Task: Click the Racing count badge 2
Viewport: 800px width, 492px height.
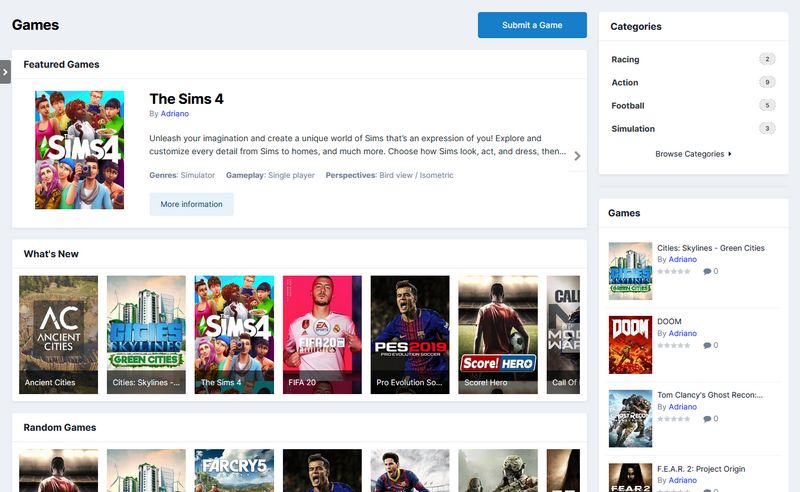Action: pos(767,59)
